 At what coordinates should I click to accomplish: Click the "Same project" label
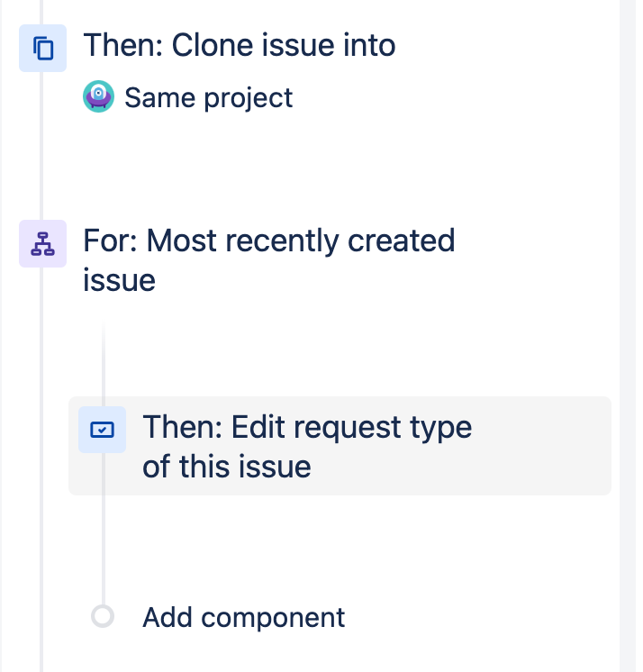coord(208,97)
